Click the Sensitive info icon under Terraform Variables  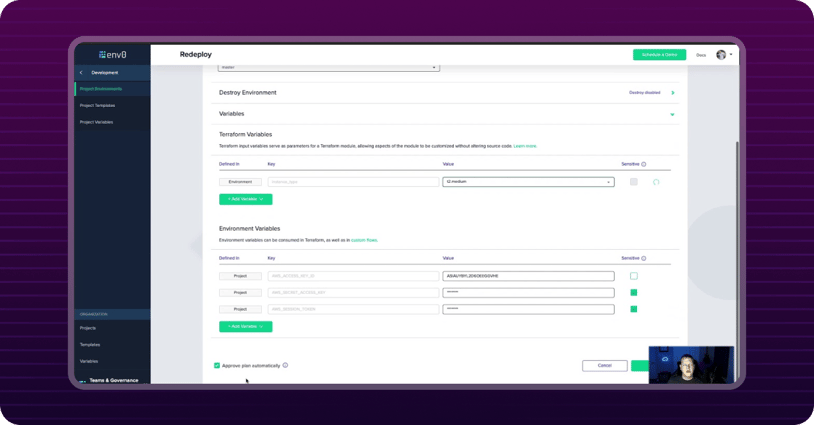click(x=644, y=164)
